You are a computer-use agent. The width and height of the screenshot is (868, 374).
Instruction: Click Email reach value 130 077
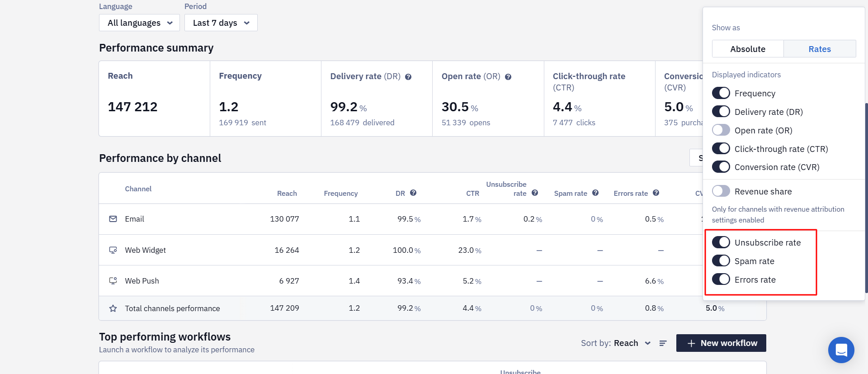(x=284, y=219)
